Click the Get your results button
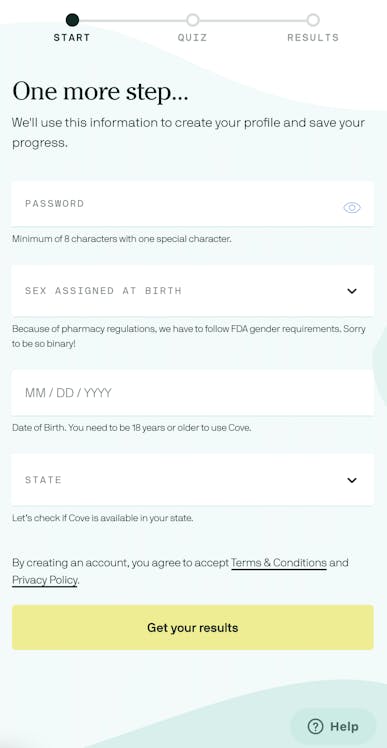The height and width of the screenshot is (748, 387). 193,627
